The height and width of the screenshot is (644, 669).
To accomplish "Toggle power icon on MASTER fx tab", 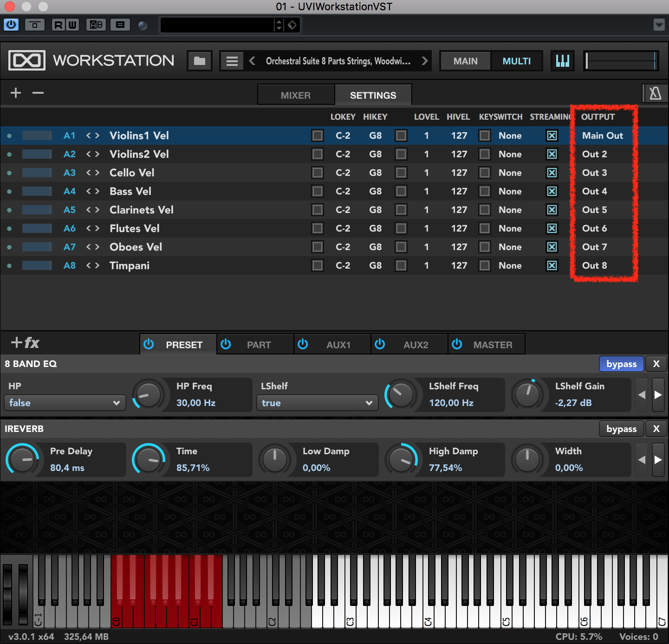I will 457,344.
